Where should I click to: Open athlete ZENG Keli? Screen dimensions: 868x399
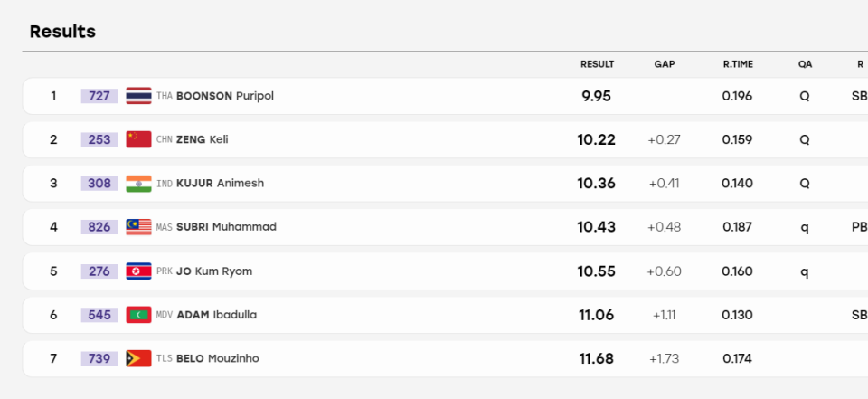202,139
